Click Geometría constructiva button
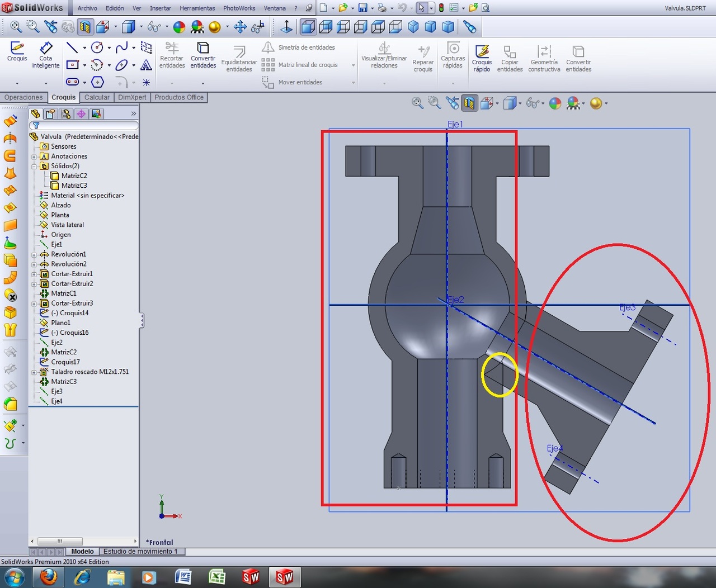This screenshot has width=716, height=588. click(544, 58)
